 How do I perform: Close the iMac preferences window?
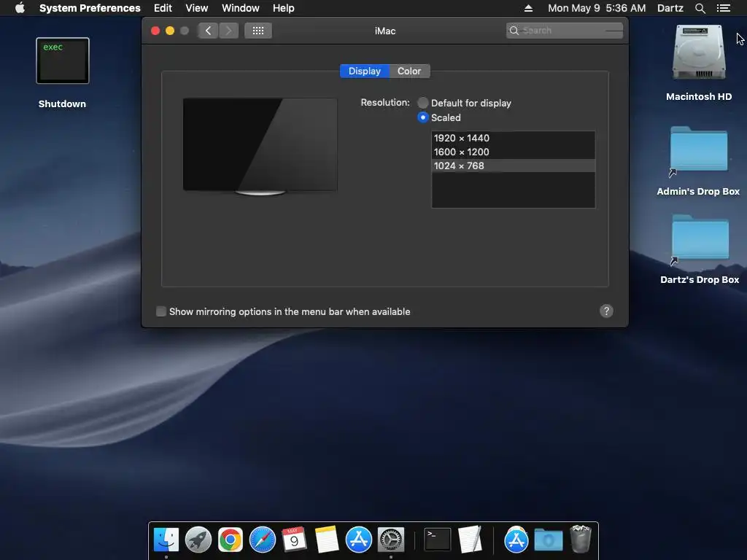(x=155, y=31)
